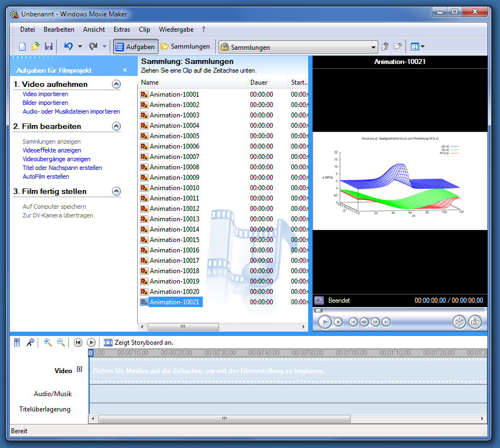
Task: Click Audio- oder Musikdateien importieren
Action: pyautogui.click(x=72, y=111)
